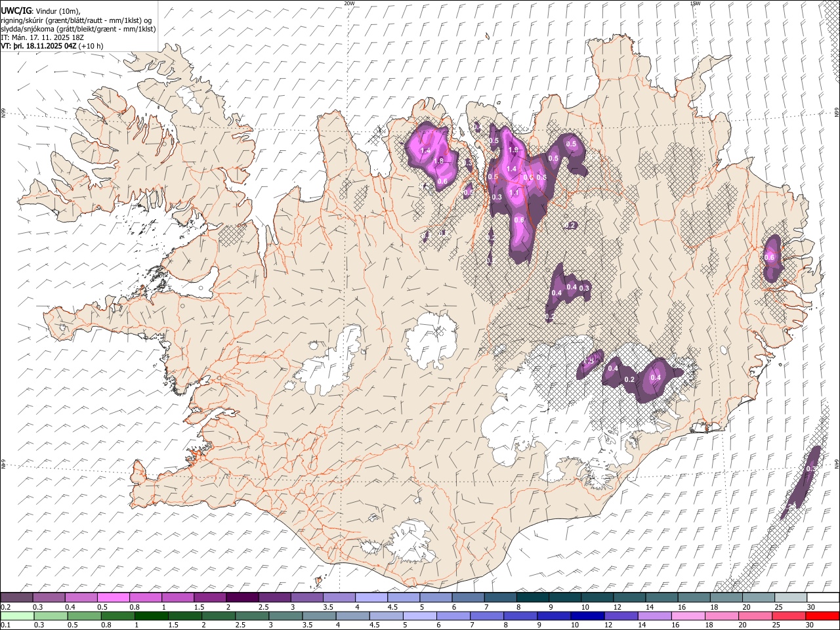The width and height of the screenshot is (840, 630).
Task: Click the dark teal swatch starting at 8 in snow legend
Action: coord(532,597)
